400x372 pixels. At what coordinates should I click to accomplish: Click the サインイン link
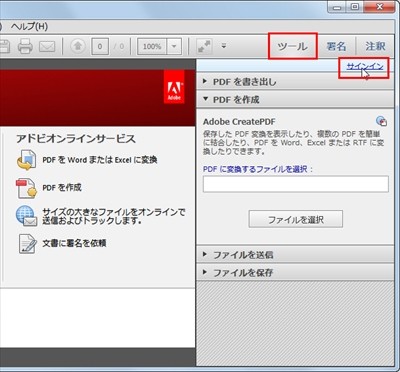[x=365, y=66]
